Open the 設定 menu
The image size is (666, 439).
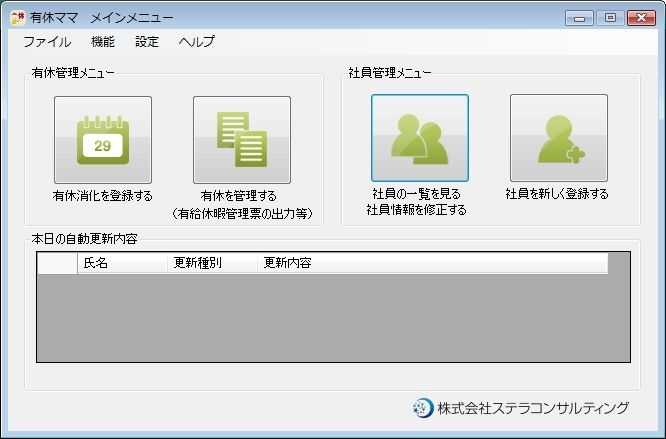147,42
